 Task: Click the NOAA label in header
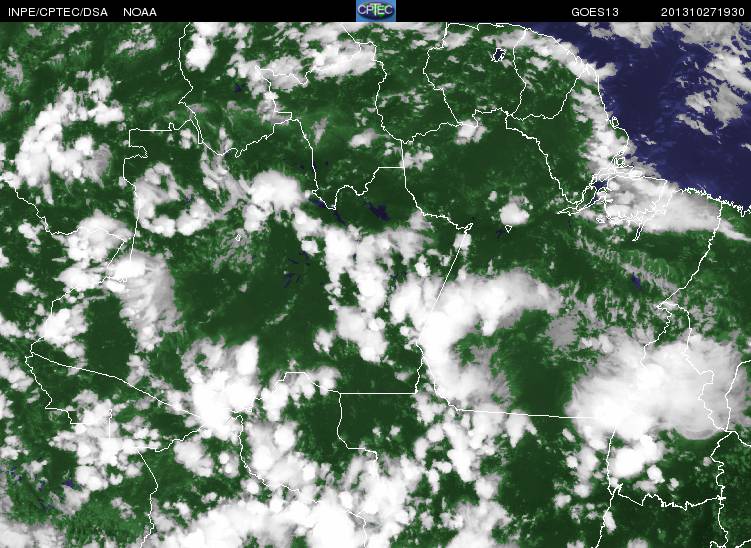(140, 12)
